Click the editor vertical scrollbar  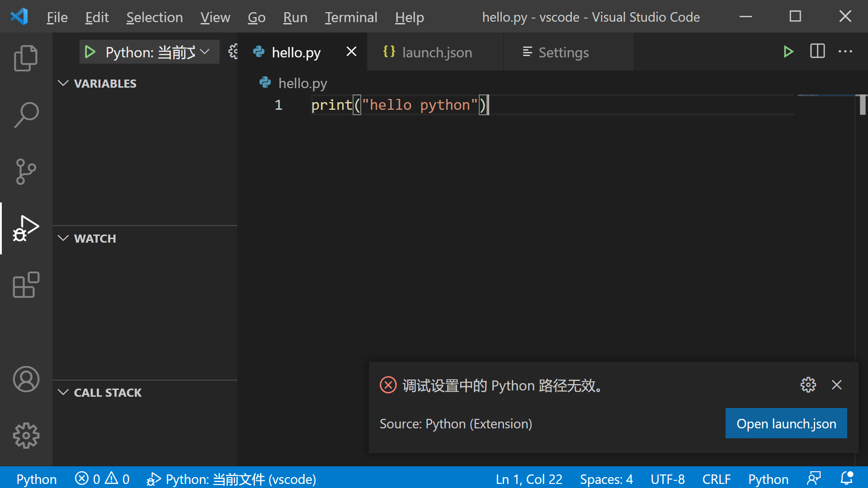tap(862, 104)
